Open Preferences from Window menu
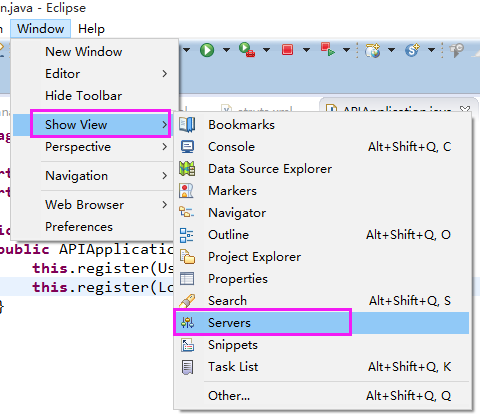 tap(79, 227)
